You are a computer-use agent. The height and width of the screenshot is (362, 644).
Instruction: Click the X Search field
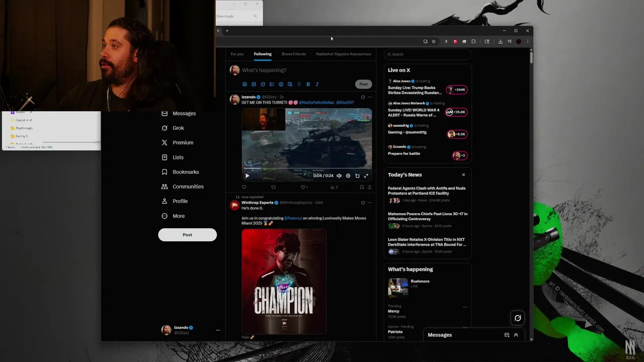coord(428,54)
